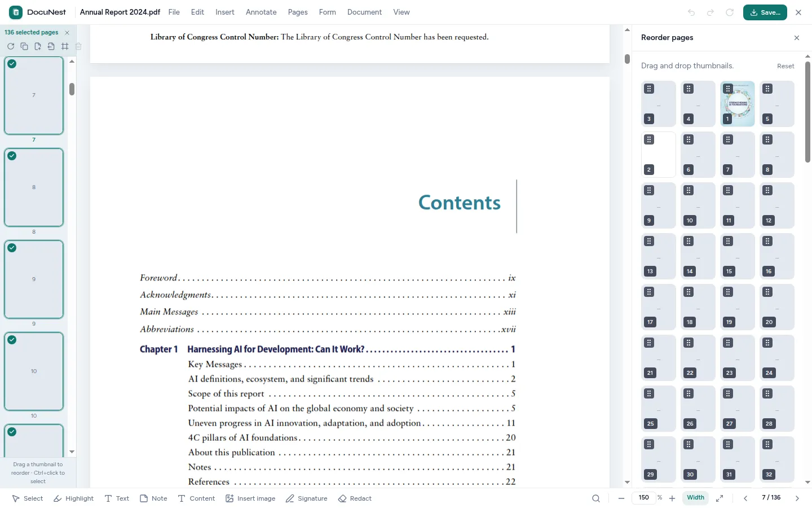The height and width of the screenshot is (508, 812).
Task: Open the Form menu
Action: [x=327, y=12]
